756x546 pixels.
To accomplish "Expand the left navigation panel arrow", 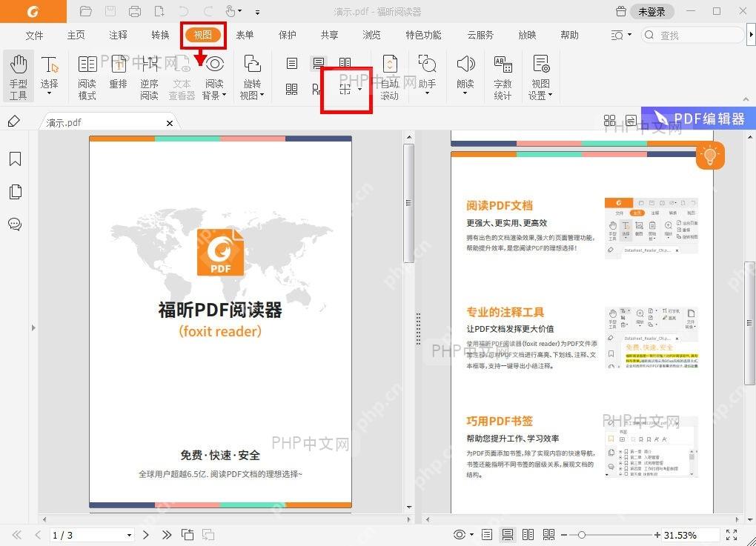I will click(x=33, y=327).
